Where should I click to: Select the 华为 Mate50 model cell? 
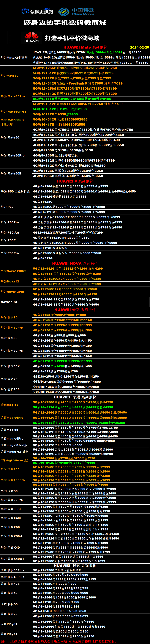[16, 137]
